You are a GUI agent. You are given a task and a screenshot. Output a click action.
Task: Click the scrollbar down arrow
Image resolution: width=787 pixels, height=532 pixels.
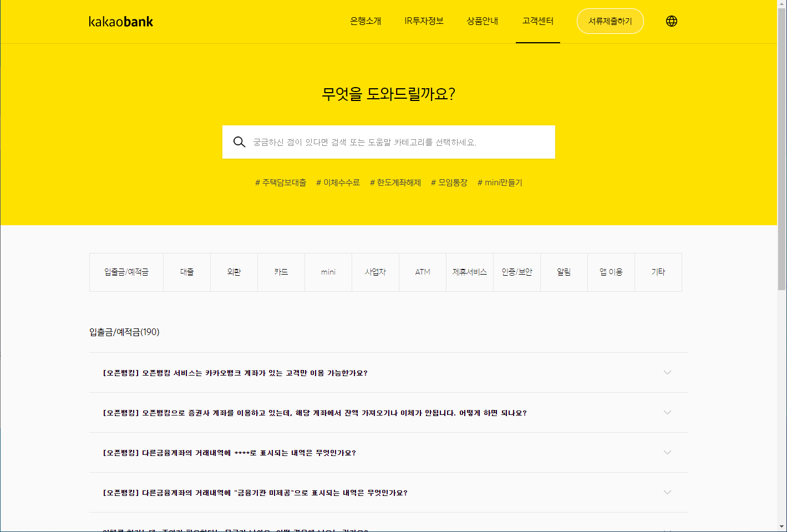tap(782, 526)
